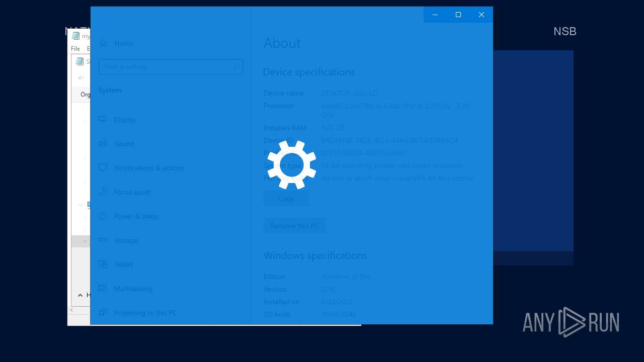This screenshot has width=644, height=362.
Task: Close the Settings window
Action: (x=481, y=15)
